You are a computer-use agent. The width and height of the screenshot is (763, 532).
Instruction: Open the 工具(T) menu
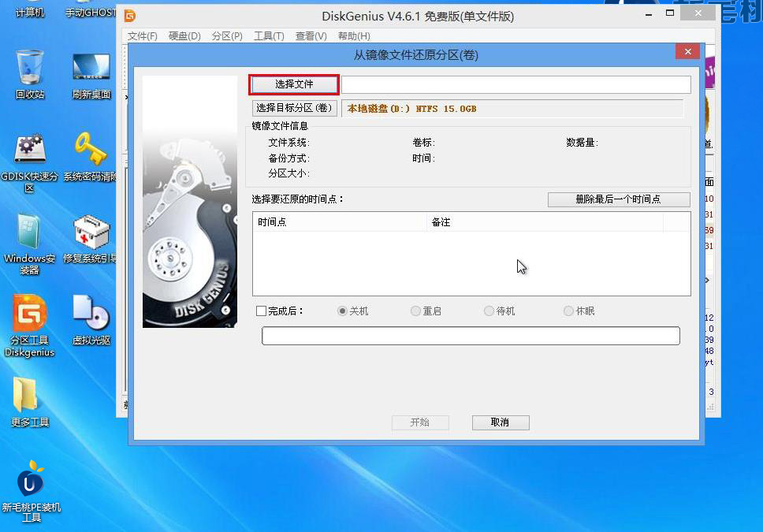269,36
